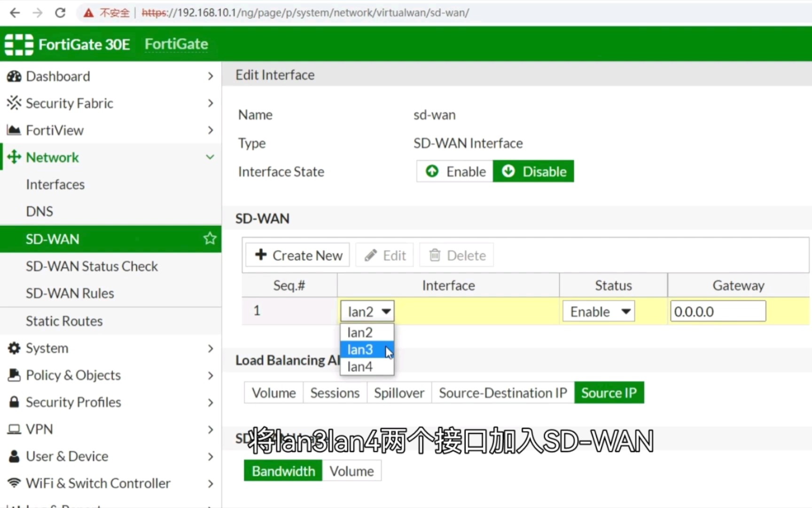Select Spillover load balancing algorithm
Screen dimensions: 812x508
click(x=399, y=393)
